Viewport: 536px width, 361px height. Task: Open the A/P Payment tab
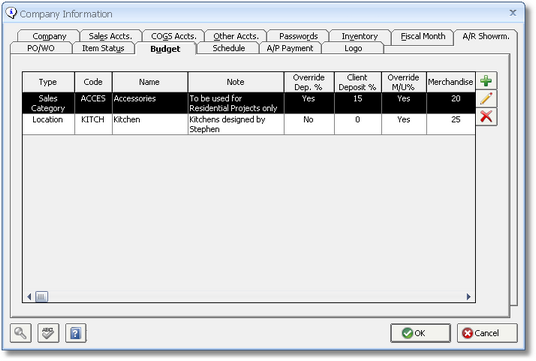tap(290, 48)
